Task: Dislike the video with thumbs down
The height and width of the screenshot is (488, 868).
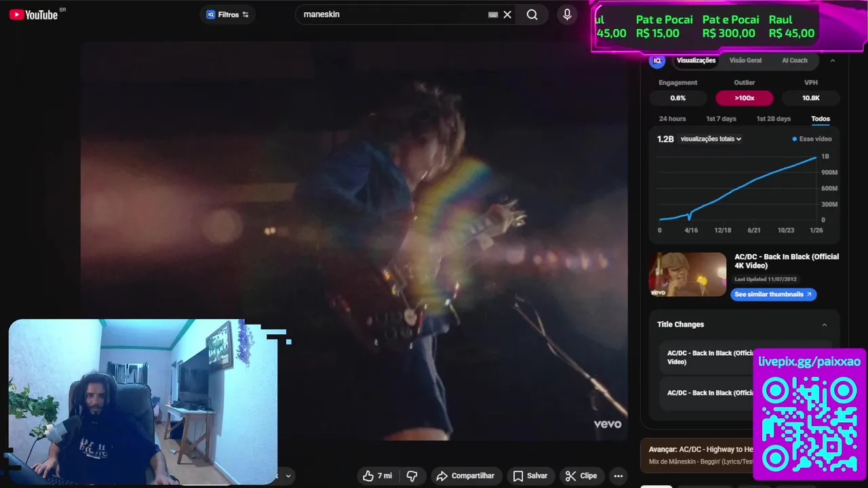Action: pos(412,476)
